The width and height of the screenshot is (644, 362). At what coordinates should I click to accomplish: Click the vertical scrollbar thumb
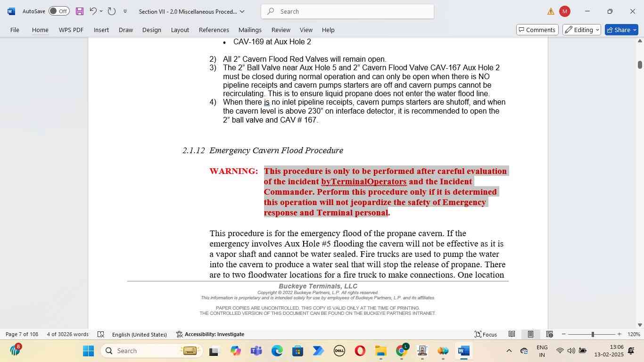(x=640, y=64)
